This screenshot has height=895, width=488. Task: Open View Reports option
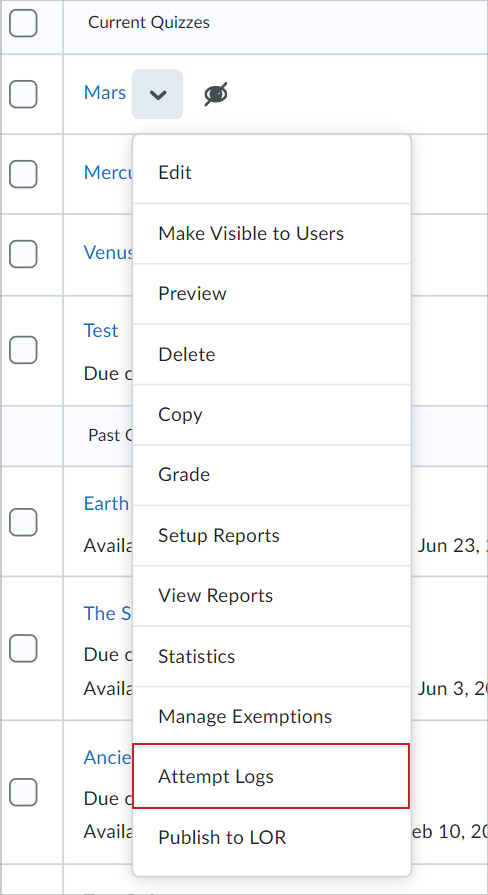click(272, 596)
